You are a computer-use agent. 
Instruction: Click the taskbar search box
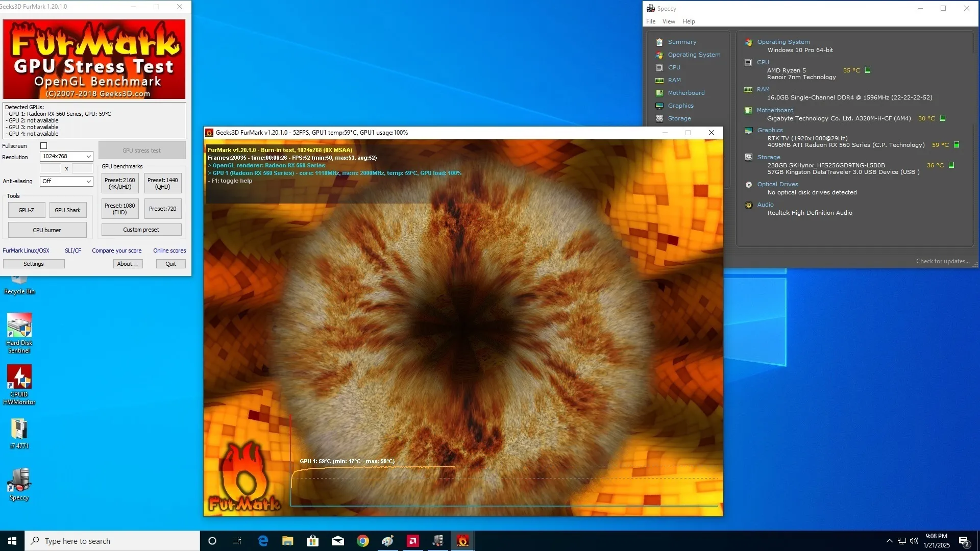[112, 541]
